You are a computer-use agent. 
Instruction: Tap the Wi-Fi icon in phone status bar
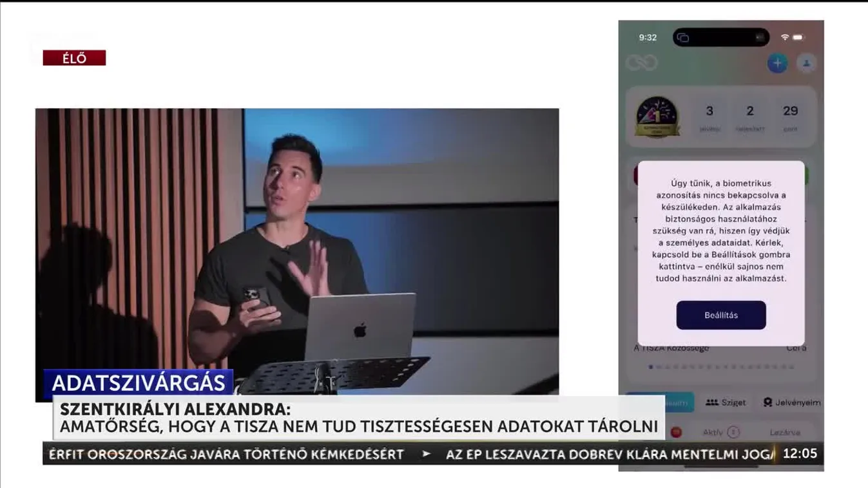(x=784, y=37)
